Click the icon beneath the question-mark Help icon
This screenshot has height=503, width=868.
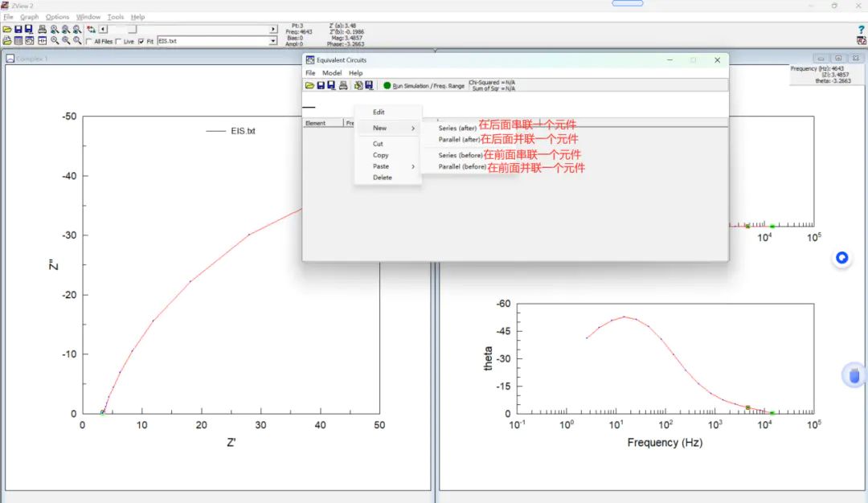[x=862, y=40]
